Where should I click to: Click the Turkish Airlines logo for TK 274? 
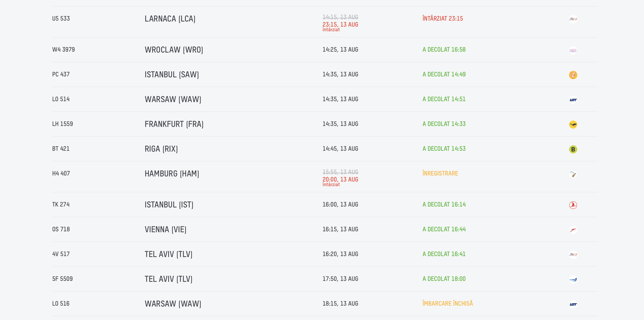point(573,205)
